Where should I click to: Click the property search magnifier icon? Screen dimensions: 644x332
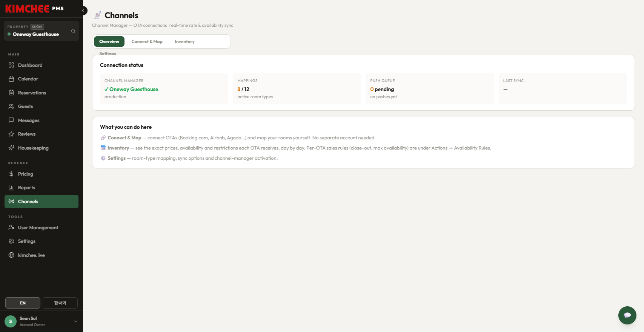pyautogui.click(x=73, y=31)
